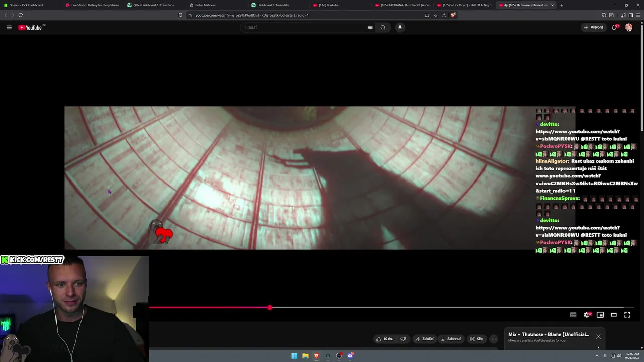Expand the Windows system tray chevron
The image size is (644, 362).
click(x=597, y=356)
